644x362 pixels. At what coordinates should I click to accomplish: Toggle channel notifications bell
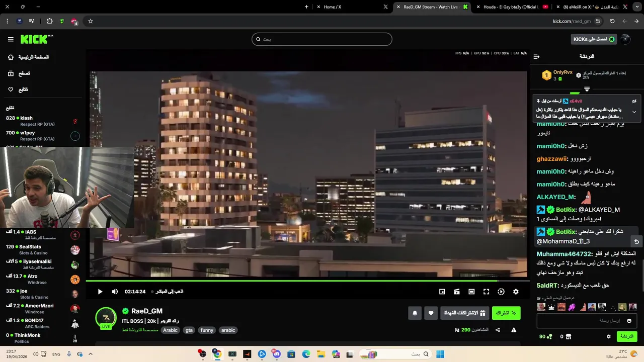pyautogui.click(x=415, y=313)
